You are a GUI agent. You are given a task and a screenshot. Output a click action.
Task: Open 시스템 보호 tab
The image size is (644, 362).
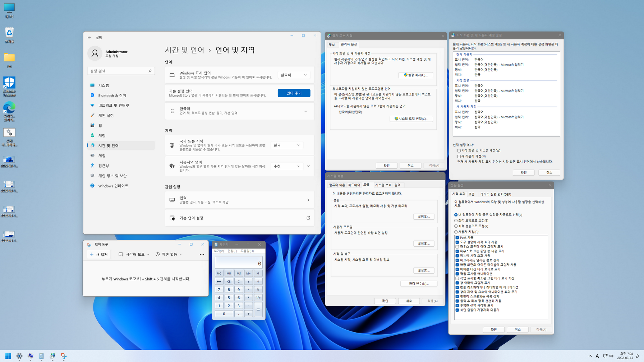(x=383, y=185)
